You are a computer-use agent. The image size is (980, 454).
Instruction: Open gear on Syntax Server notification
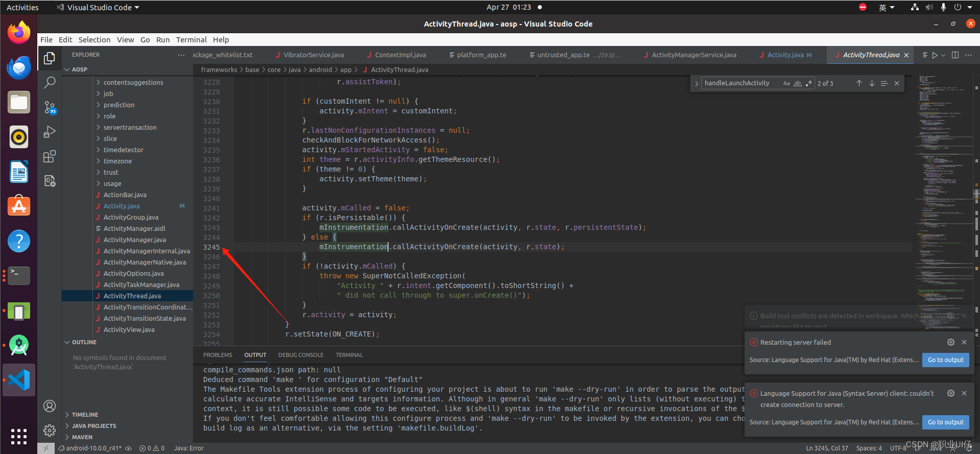click(951, 393)
